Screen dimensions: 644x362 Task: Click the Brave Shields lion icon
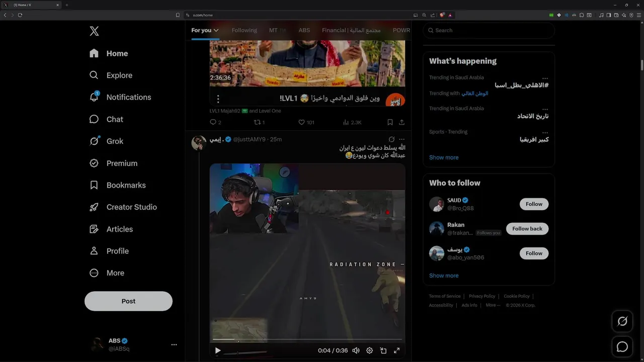coord(442,15)
